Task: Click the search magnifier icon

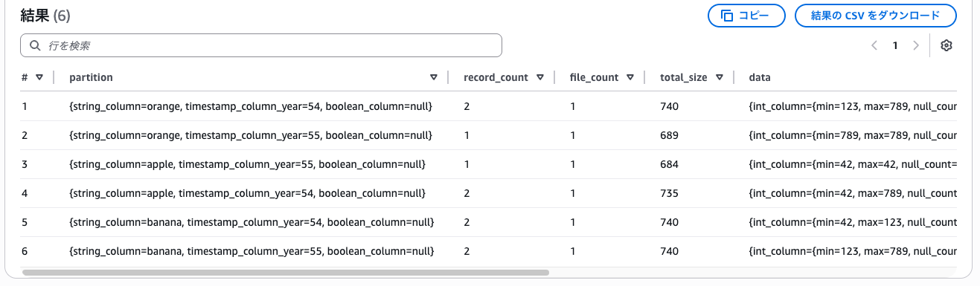Action: (x=34, y=45)
